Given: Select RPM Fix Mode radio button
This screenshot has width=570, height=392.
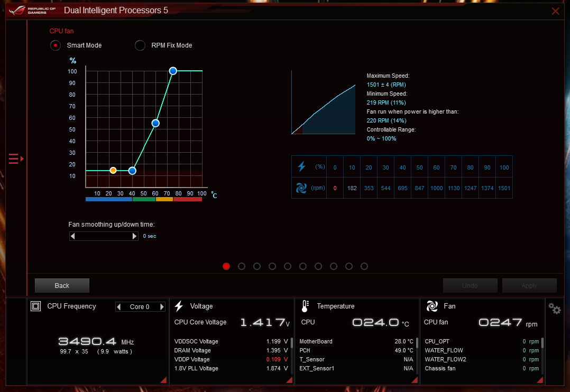Looking at the screenshot, I should coord(140,45).
